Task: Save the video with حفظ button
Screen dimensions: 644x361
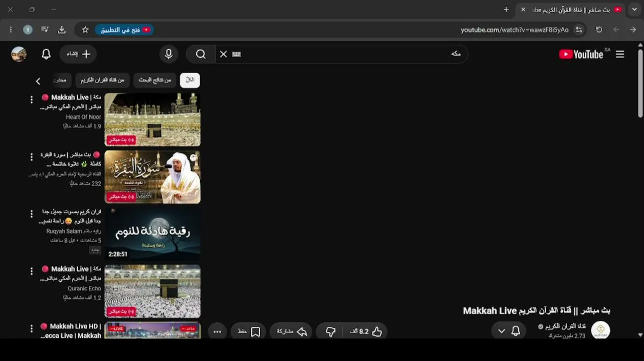Action: pos(249,331)
